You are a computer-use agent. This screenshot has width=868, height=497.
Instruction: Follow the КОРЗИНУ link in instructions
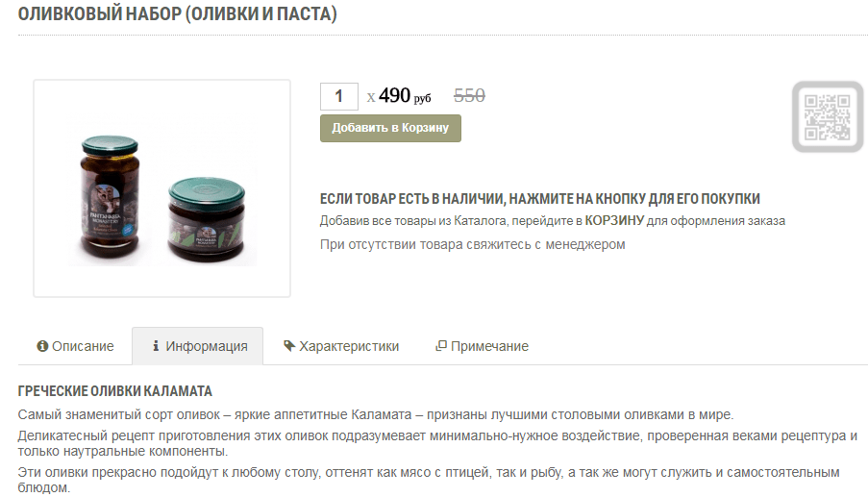[x=614, y=220]
